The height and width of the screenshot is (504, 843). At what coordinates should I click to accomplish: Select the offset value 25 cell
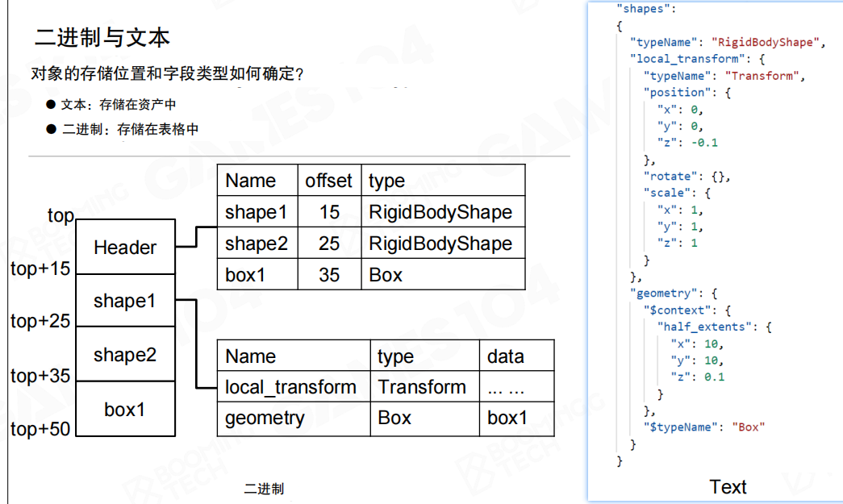pos(329,244)
